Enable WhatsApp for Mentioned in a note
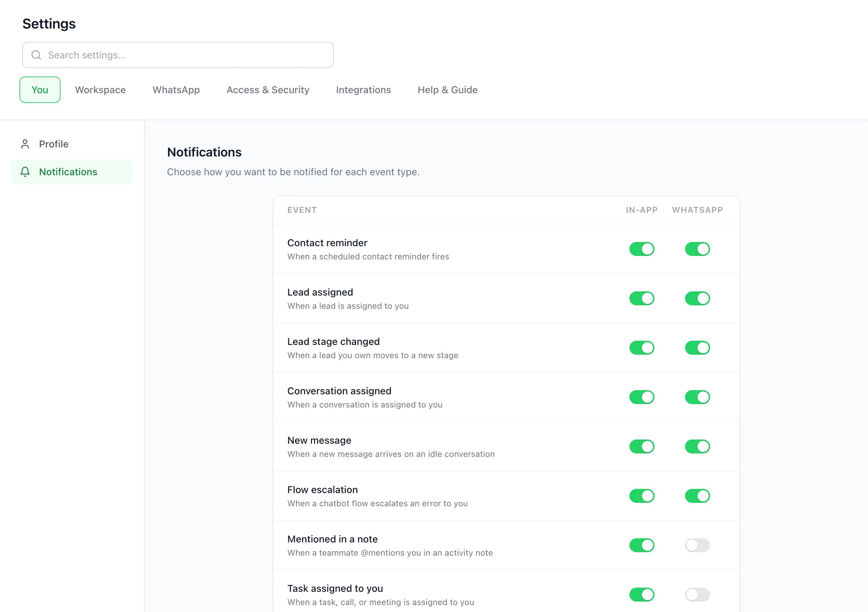Screen dimensions: 868x612 click(x=697, y=546)
